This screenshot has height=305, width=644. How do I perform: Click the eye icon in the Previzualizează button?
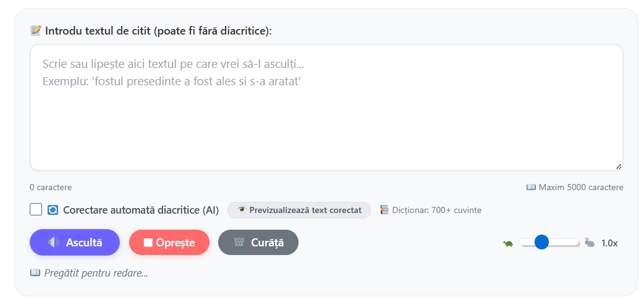click(242, 210)
